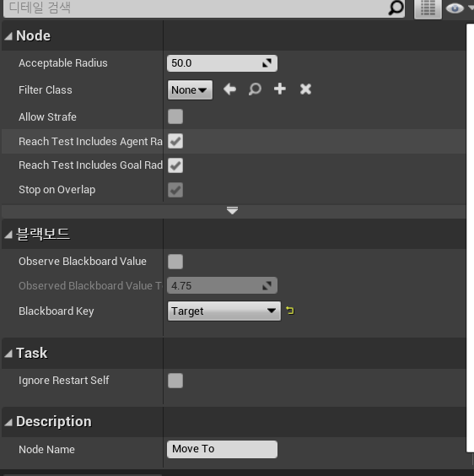
Task: Click the Acceptable Radius label
Action: (62, 63)
